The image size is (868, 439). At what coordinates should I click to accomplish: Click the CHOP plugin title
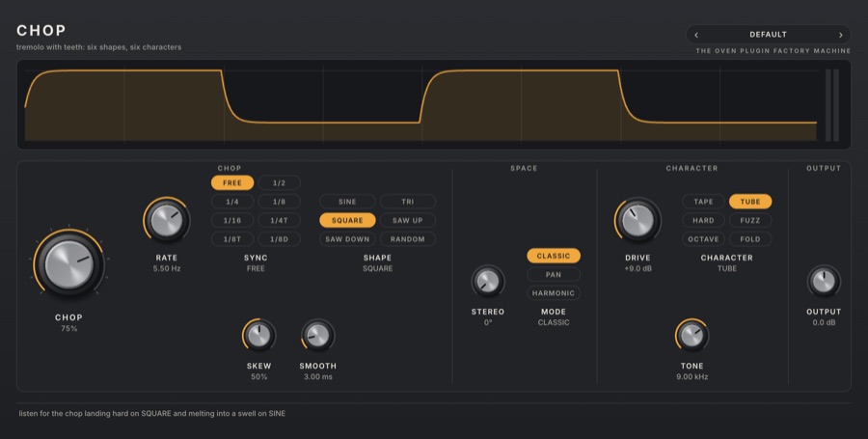click(x=41, y=31)
